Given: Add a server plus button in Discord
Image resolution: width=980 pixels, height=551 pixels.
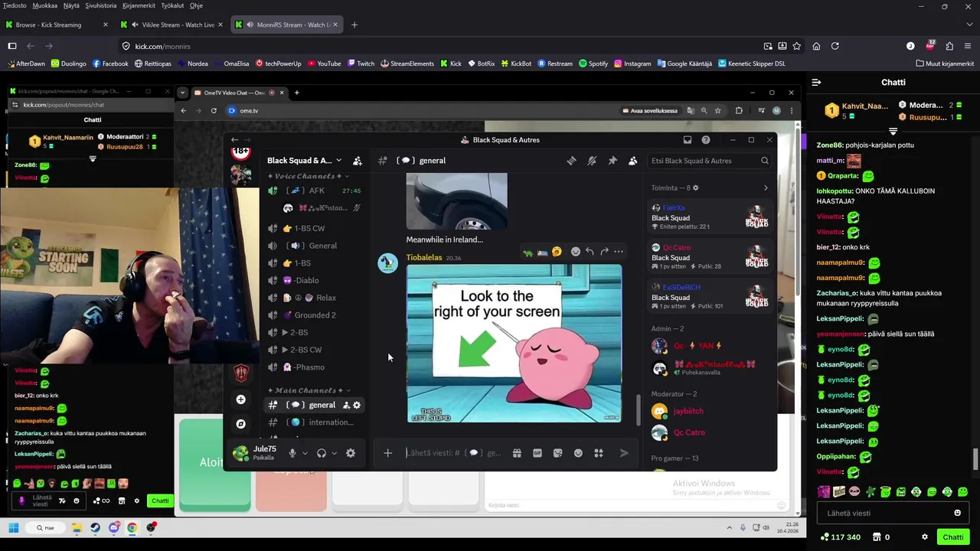Looking at the screenshot, I should [240, 399].
